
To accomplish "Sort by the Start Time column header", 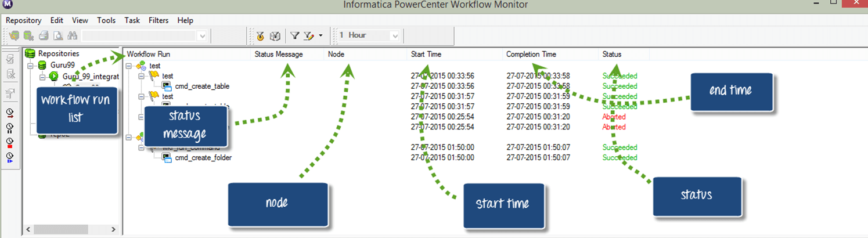I will point(426,54).
